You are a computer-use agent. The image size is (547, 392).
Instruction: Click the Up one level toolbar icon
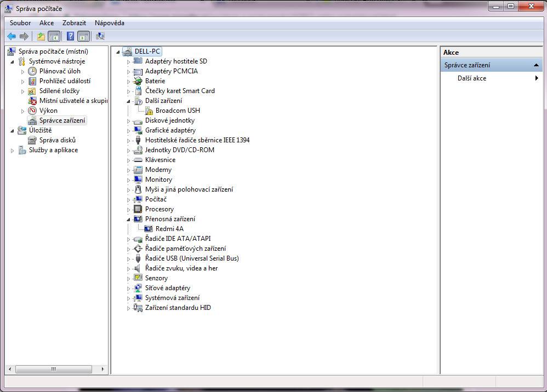pos(41,36)
